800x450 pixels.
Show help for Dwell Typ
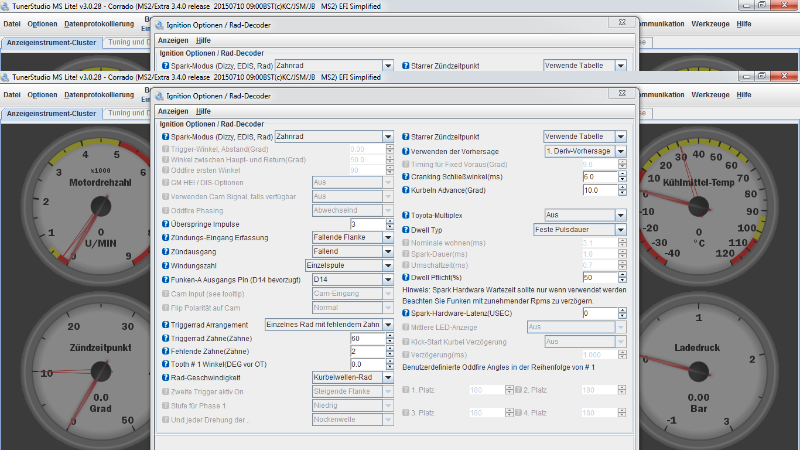point(406,229)
